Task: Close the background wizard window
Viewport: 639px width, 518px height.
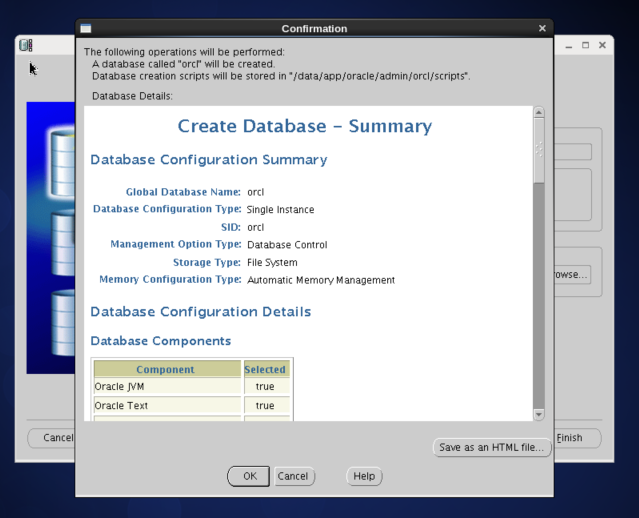Action: pos(602,45)
